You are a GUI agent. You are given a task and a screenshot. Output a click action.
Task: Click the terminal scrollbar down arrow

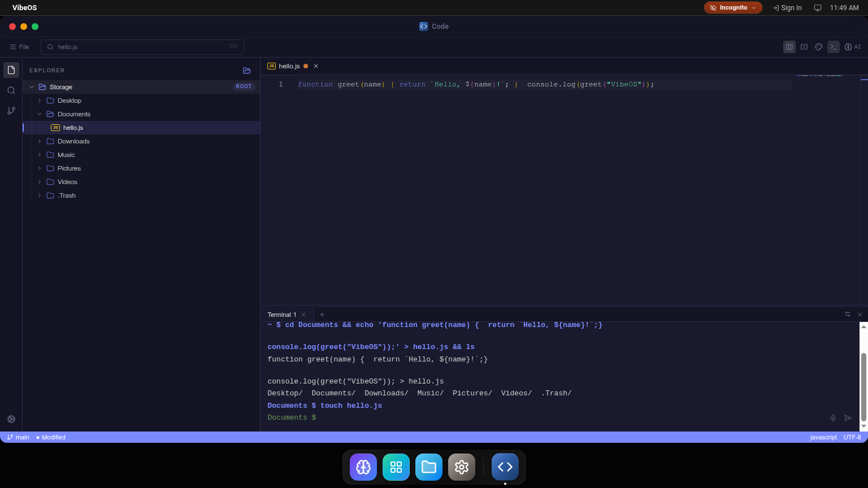coord(863,426)
